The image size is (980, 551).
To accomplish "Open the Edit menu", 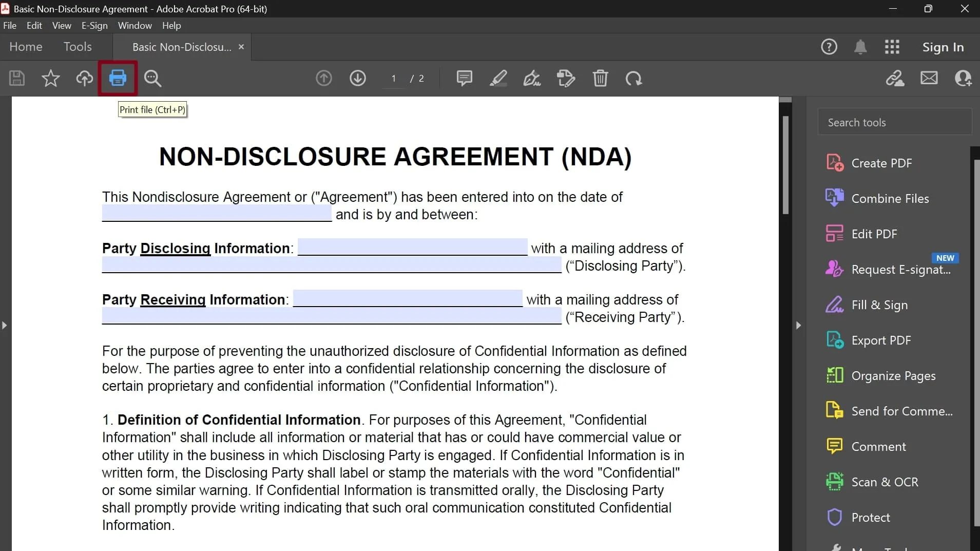I will (x=34, y=25).
